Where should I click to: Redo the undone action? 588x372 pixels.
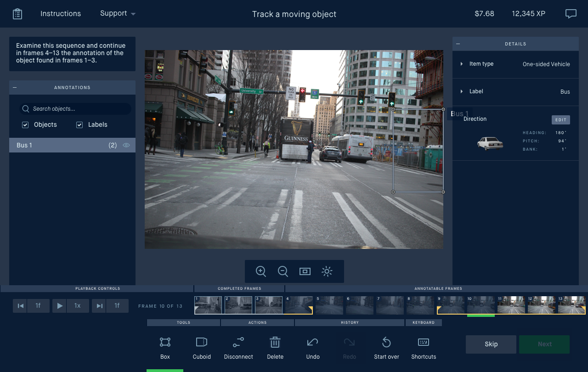point(349,347)
